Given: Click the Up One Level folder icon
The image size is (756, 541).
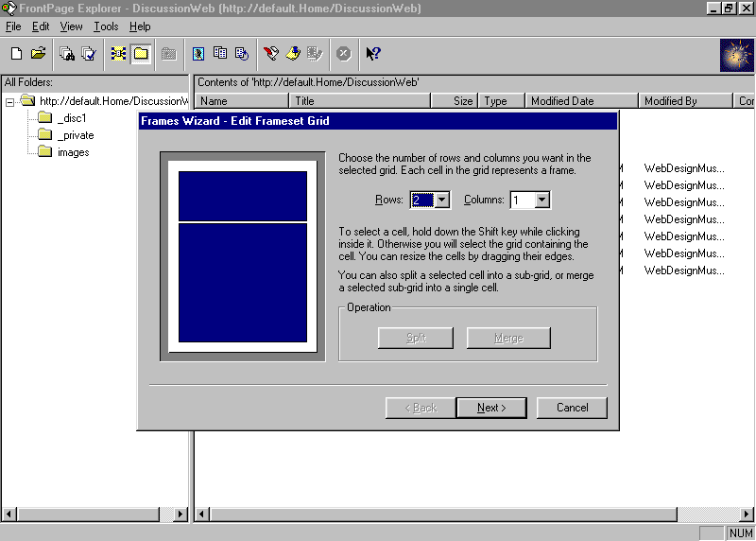Looking at the screenshot, I should pos(169,54).
